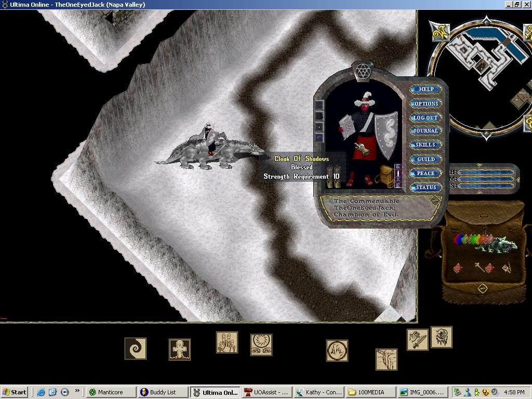Click the party scroll on paperdoll bottom-right
The image size is (532, 399).
(x=435, y=201)
